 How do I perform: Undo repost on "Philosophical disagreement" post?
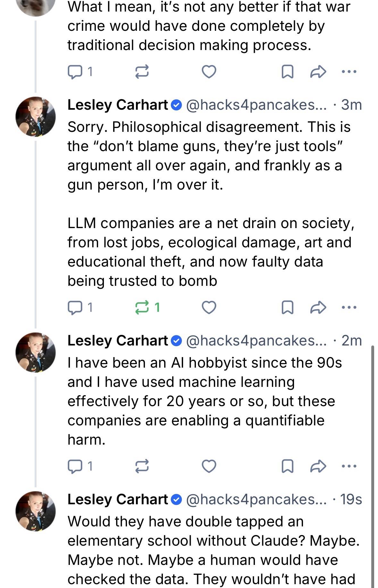click(x=142, y=308)
